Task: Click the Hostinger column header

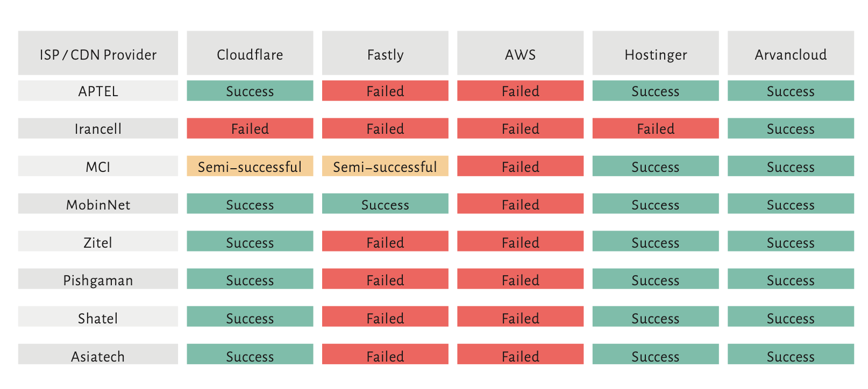Action: (656, 54)
